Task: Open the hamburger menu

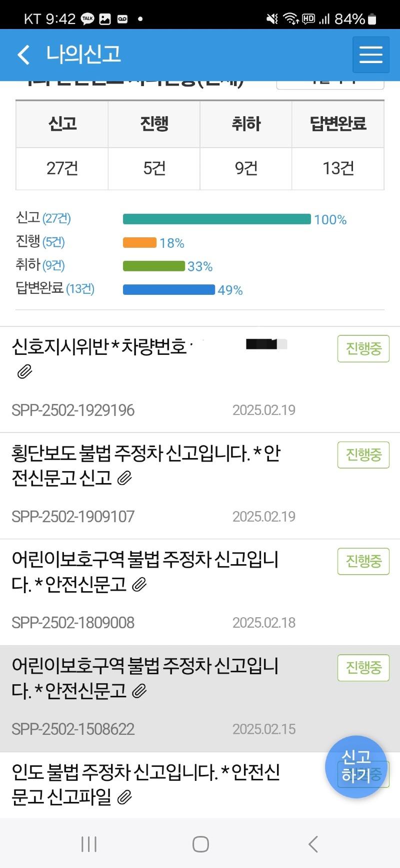Action: (371, 55)
